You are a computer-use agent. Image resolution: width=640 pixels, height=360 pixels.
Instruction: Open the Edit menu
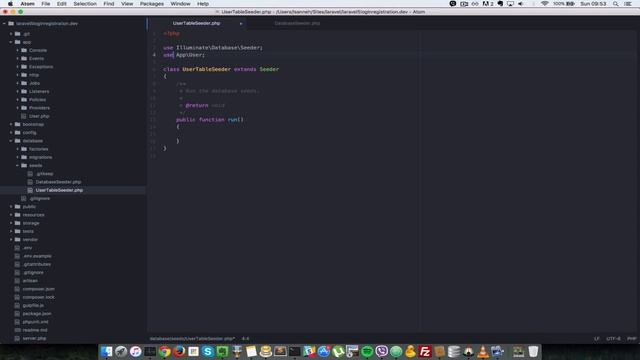point(62,4)
